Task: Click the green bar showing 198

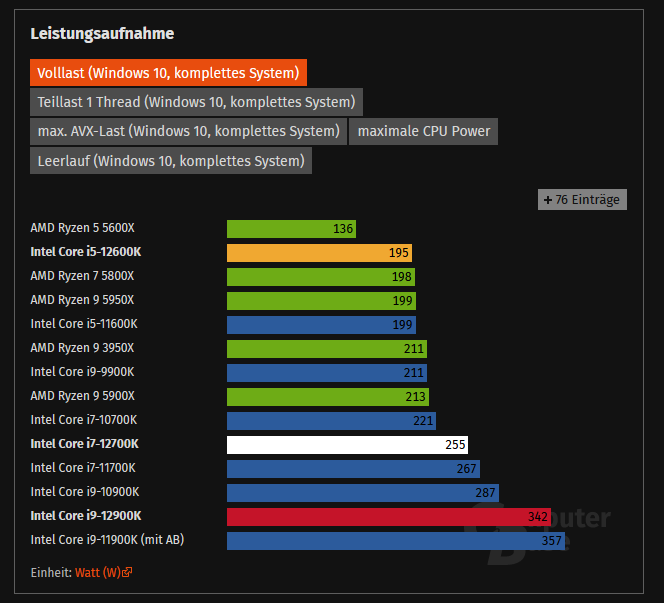Action: point(321,277)
